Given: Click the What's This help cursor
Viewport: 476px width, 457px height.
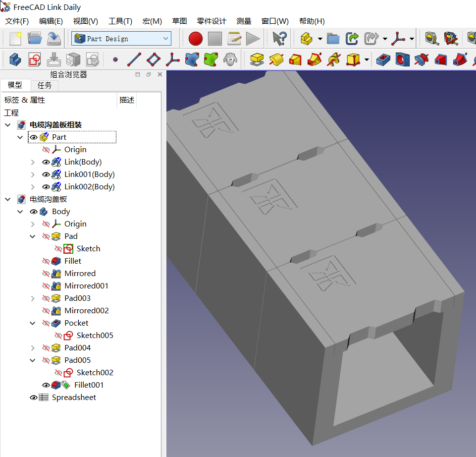Looking at the screenshot, I should pos(280,39).
